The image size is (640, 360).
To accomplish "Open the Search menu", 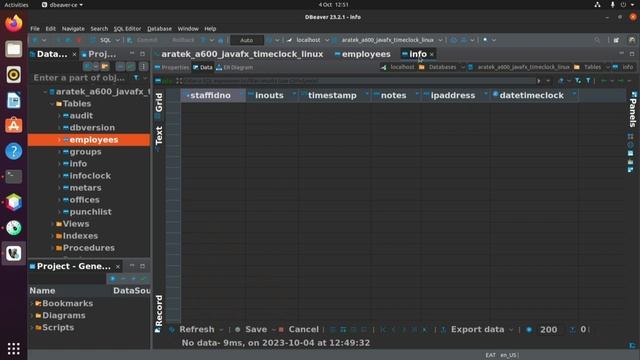I will click(99, 29).
